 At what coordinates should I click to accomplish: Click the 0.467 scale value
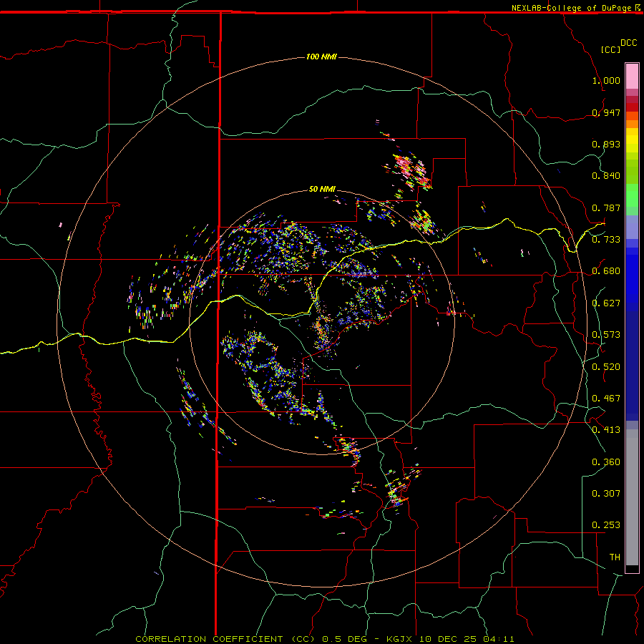coord(606,399)
